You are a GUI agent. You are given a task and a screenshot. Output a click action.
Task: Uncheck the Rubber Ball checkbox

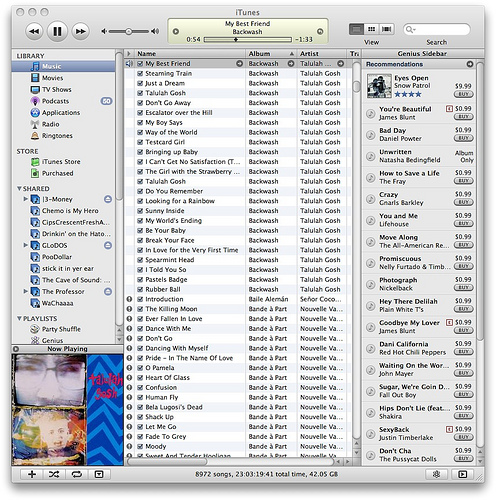click(x=140, y=289)
